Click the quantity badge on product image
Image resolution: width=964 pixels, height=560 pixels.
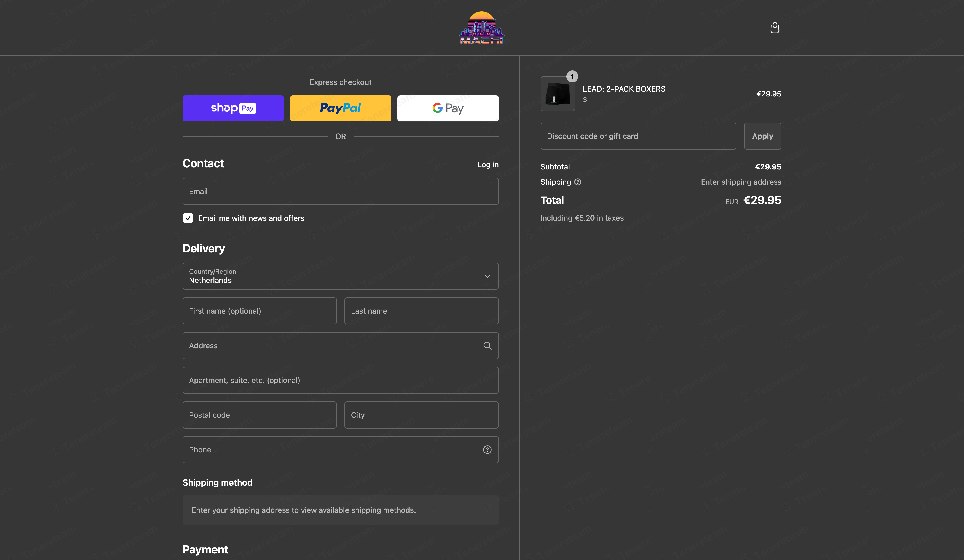[572, 76]
